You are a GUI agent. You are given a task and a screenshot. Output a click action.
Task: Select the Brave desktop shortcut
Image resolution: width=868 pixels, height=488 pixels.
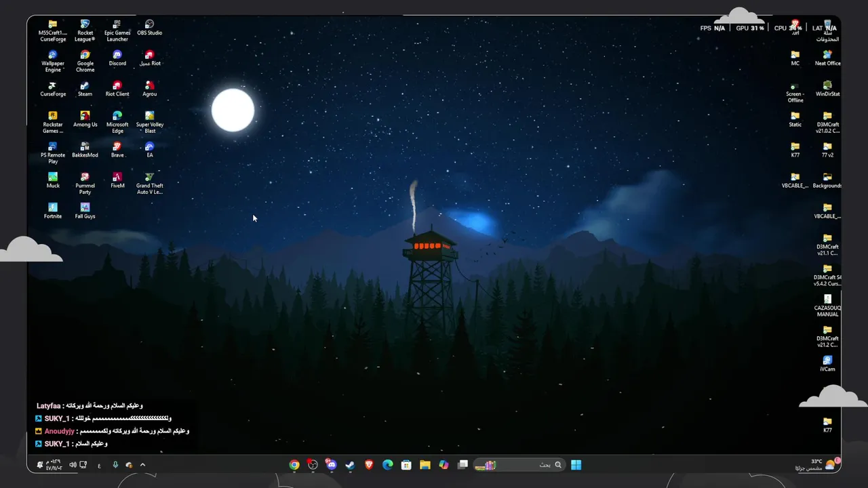[x=117, y=150]
